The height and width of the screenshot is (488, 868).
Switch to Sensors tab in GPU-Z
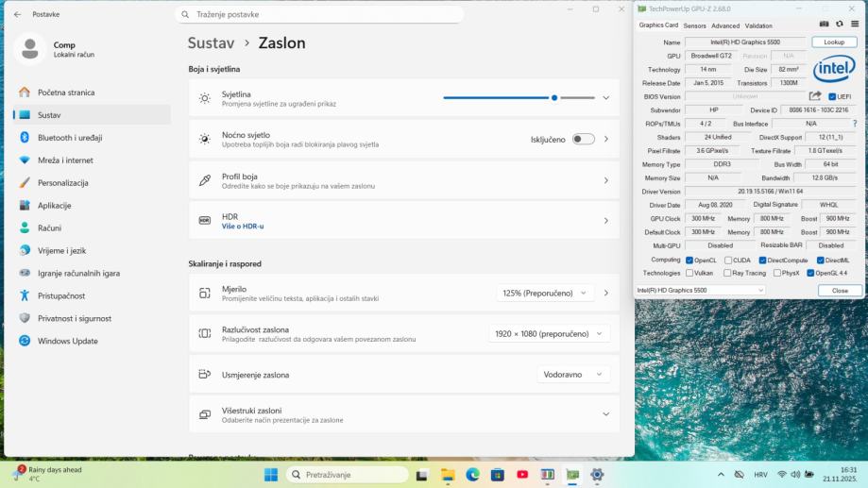695,25
